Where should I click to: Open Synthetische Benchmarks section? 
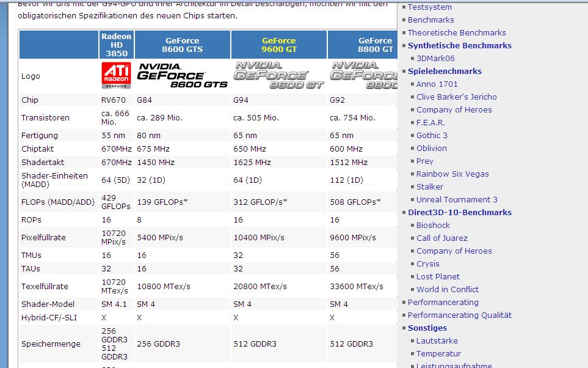pos(459,45)
